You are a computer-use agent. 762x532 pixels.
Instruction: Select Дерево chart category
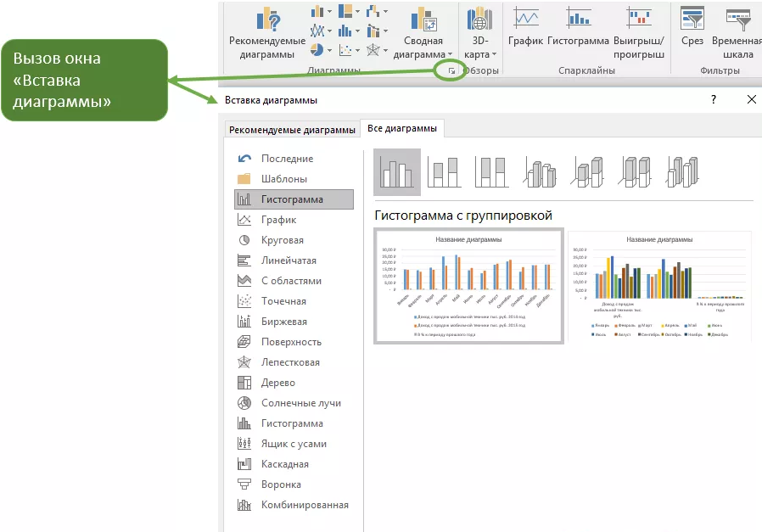pos(294,383)
